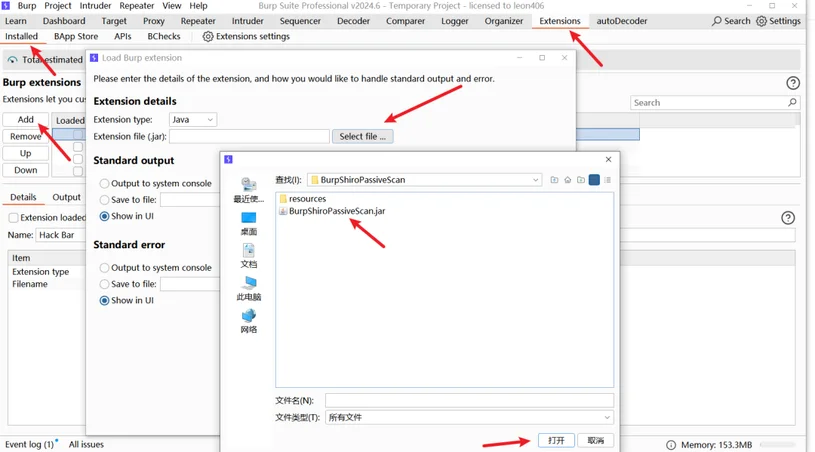Open the Extension type Java dropdown
The height and width of the screenshot is (452, 815).
[x=193, y=119]
